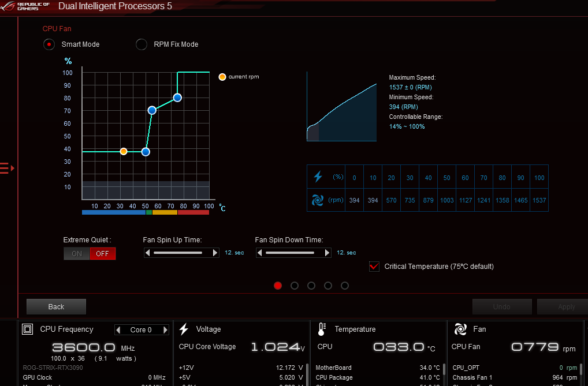Click orange current rpm point on curve
This screenshot has width=588, height=386.
(124, 151)
